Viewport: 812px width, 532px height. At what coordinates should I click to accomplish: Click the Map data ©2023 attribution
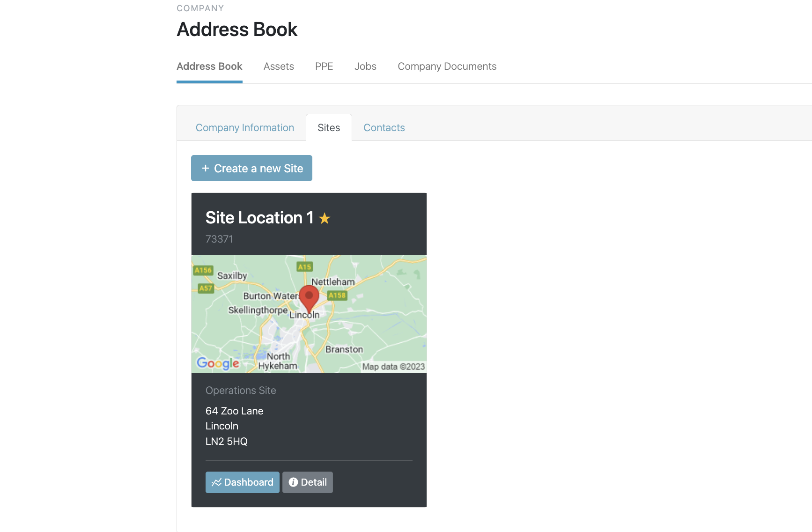[x=393, y=367]
